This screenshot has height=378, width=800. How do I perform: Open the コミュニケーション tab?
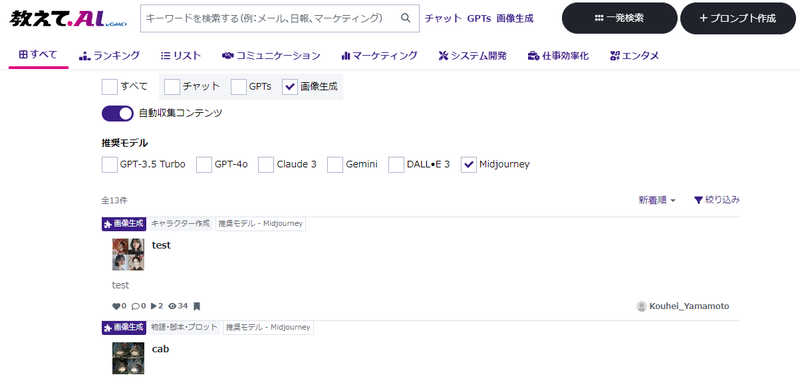pyautogui.click(x=271, y=56)
